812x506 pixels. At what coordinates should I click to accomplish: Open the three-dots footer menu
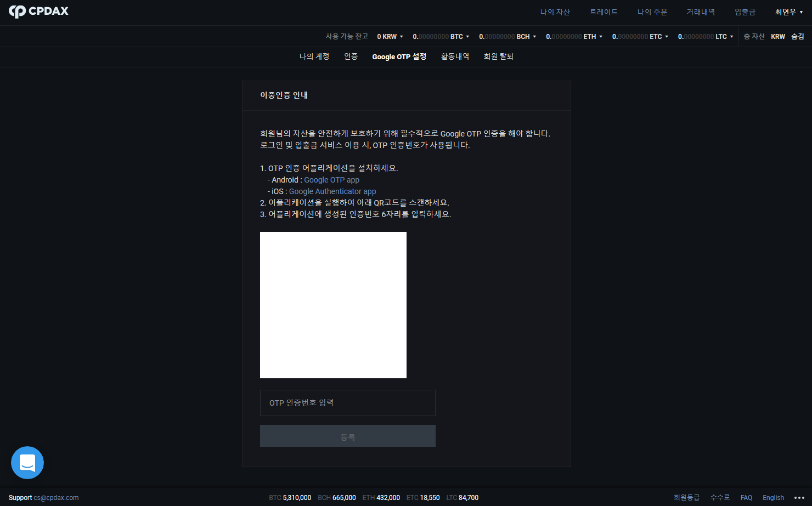[x=799, y=498]
